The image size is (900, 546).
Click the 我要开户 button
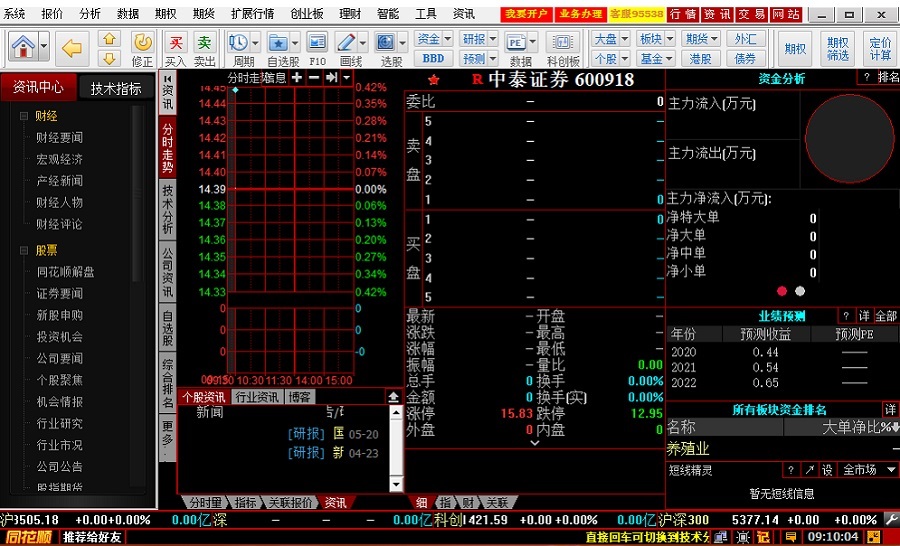[526, 14]
